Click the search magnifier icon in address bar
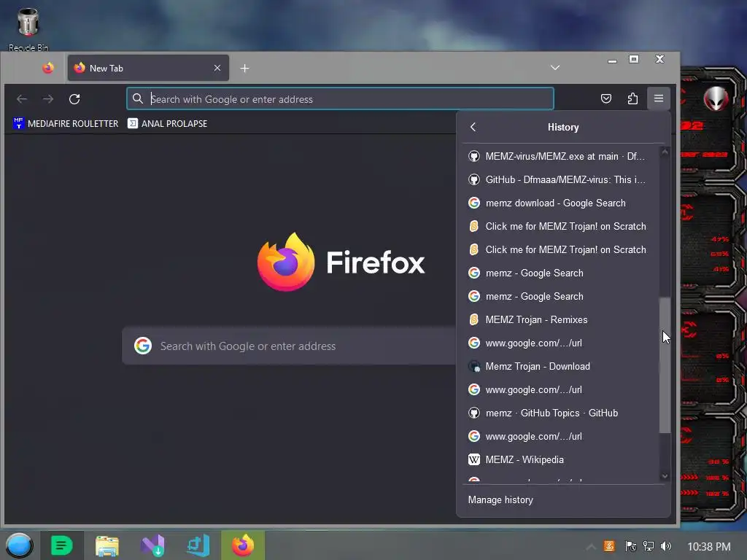 point(138,98)
